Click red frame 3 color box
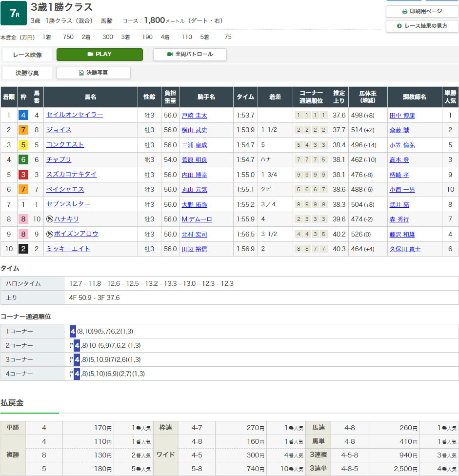 point(23,175)
